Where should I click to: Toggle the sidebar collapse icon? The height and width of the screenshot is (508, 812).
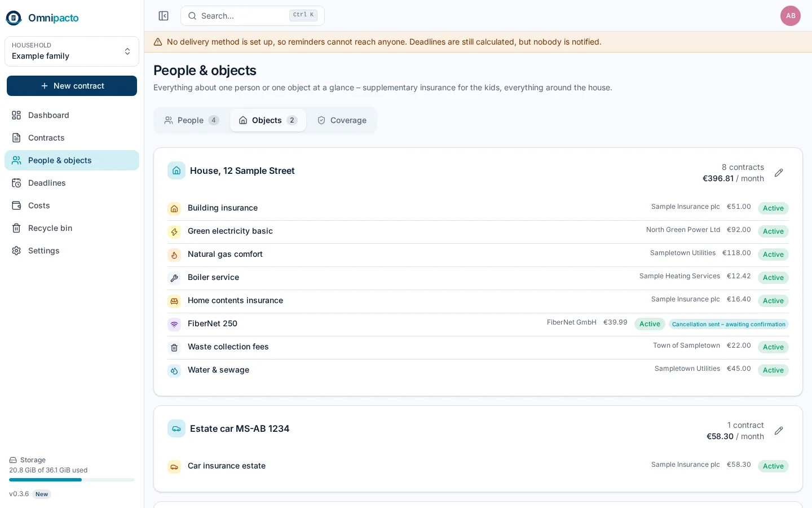pos(164,16)
